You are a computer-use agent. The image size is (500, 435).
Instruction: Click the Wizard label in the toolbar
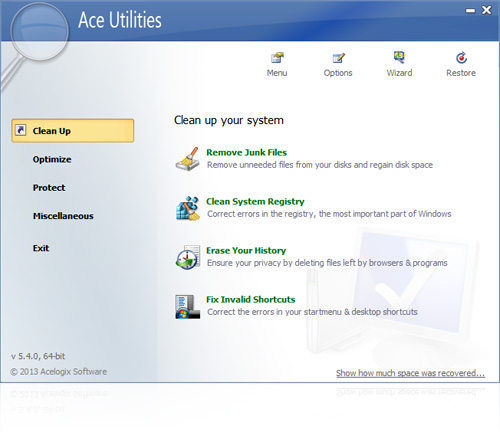tap(399, 73)
